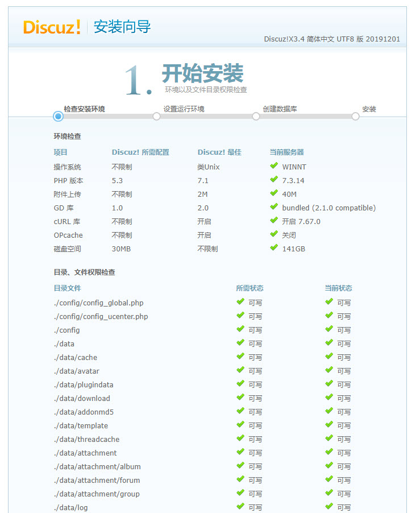Click the 当前状态 check for ./data/avatar
The image size is (420, 513).
tap(329, 370)
